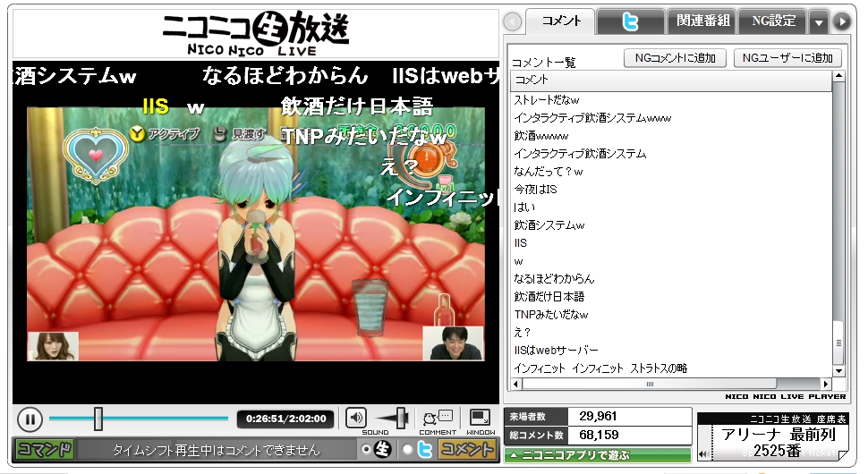Pause the live broadcast playback
The image size is (868, 474).
(29, 418)
